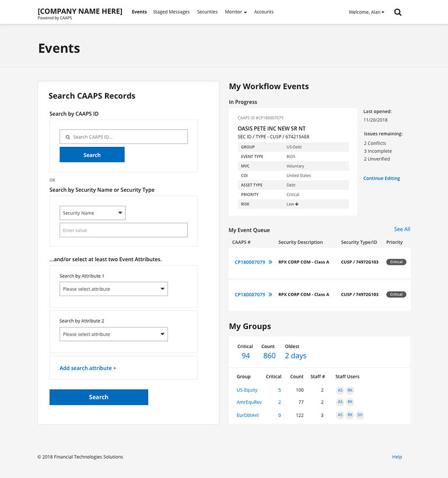Click critical count 0 for EurDbtAnl

pos(279,415)
